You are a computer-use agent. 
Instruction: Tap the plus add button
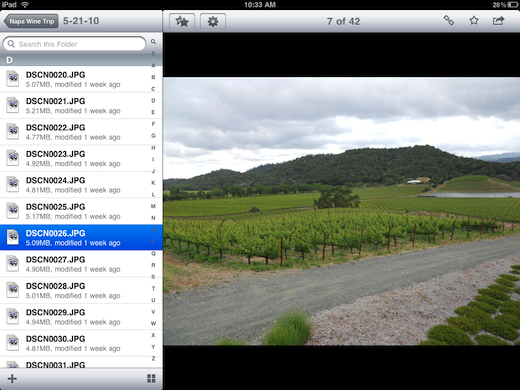click(12, 379)
